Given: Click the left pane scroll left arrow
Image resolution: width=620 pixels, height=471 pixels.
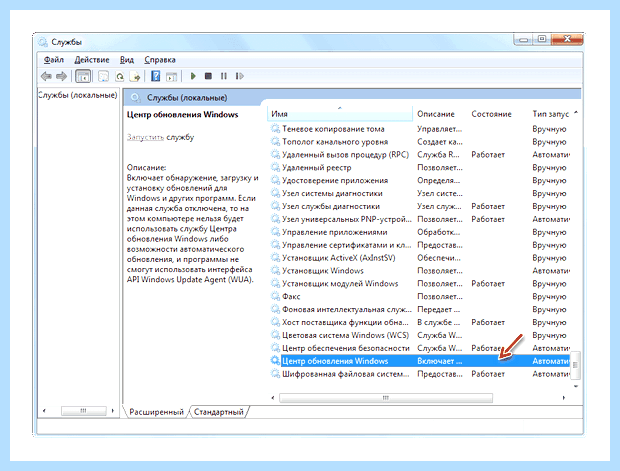Looking at the screenshot, I should point(44,410).
